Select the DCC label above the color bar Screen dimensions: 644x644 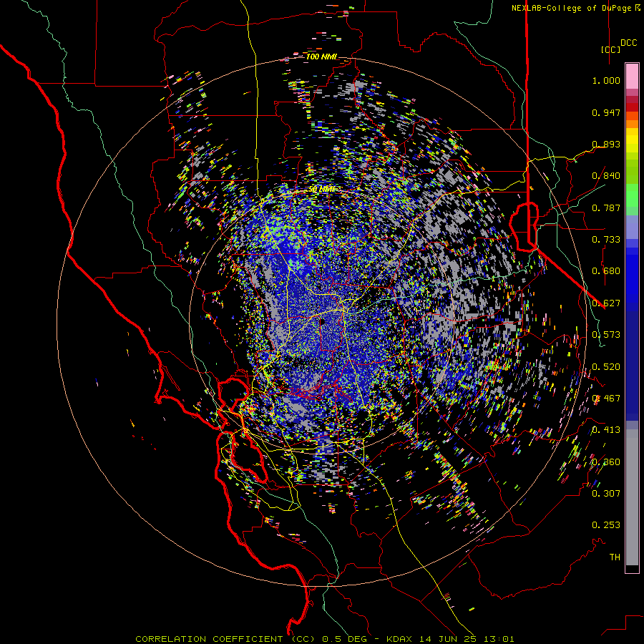[x=629, y=43]
